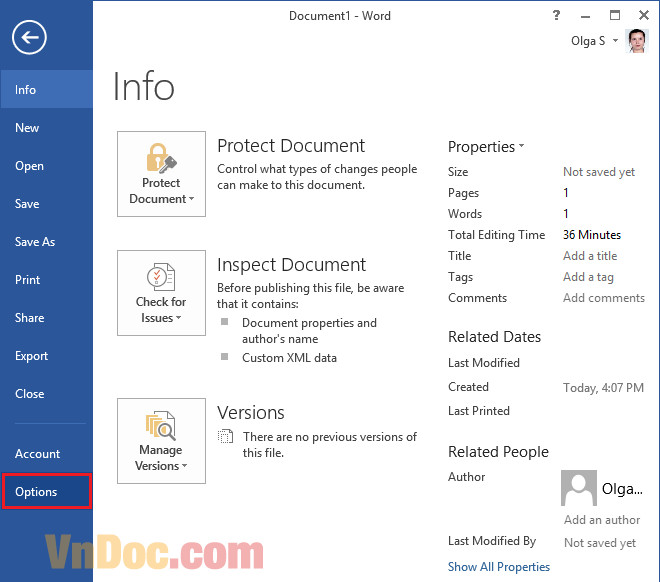Click the Word Help question mark icon

point(557,16)
